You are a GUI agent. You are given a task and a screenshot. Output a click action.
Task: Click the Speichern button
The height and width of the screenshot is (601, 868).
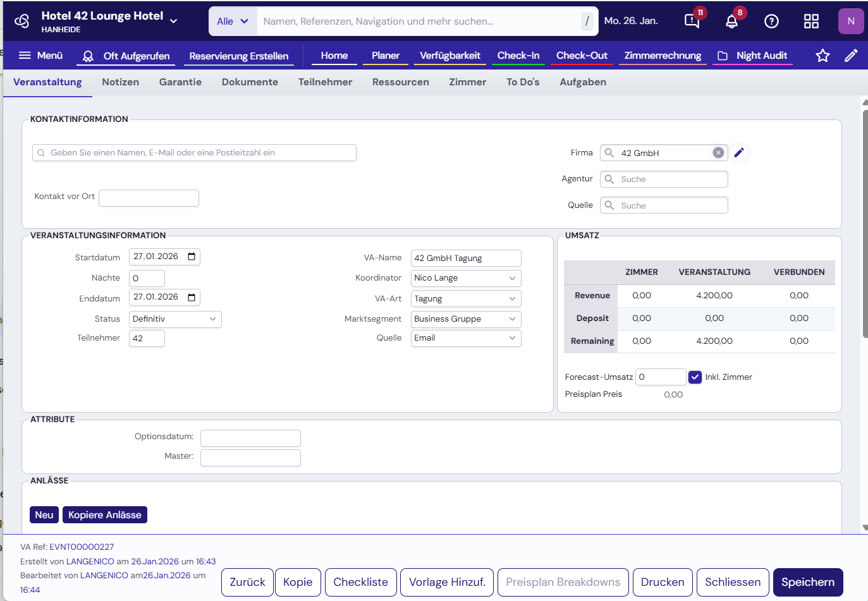[807, 582]
